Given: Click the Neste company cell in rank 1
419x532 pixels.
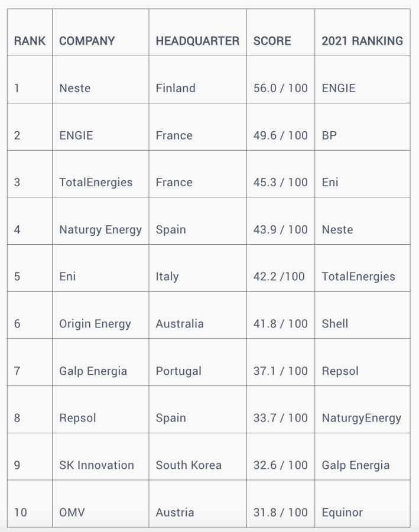Looking at the screenshot, I should pyautogui.click(x=75, y=88).
